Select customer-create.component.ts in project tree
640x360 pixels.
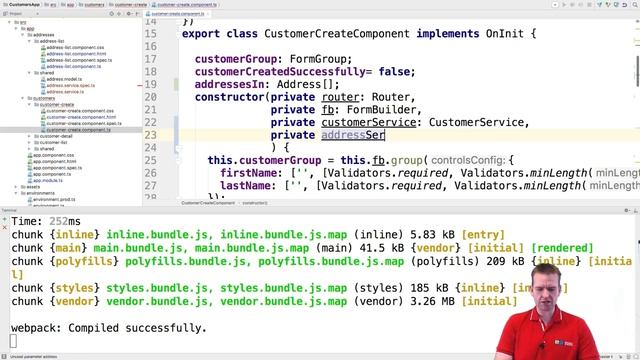78,130
